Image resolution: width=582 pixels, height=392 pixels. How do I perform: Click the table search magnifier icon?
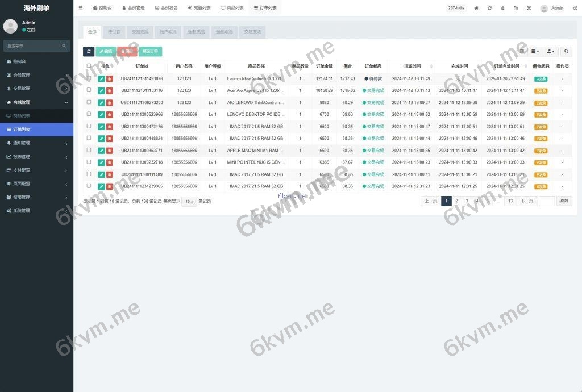pos(566,51)
